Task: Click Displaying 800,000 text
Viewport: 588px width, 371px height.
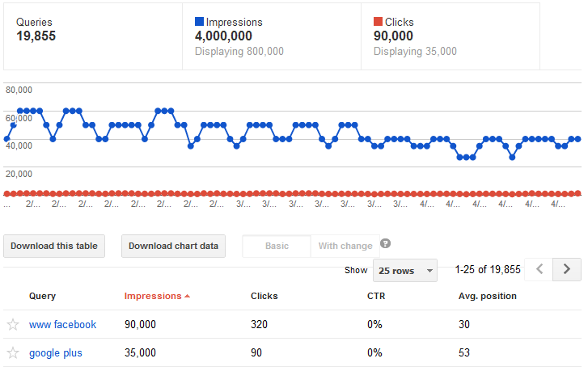Action: [239, 52]
